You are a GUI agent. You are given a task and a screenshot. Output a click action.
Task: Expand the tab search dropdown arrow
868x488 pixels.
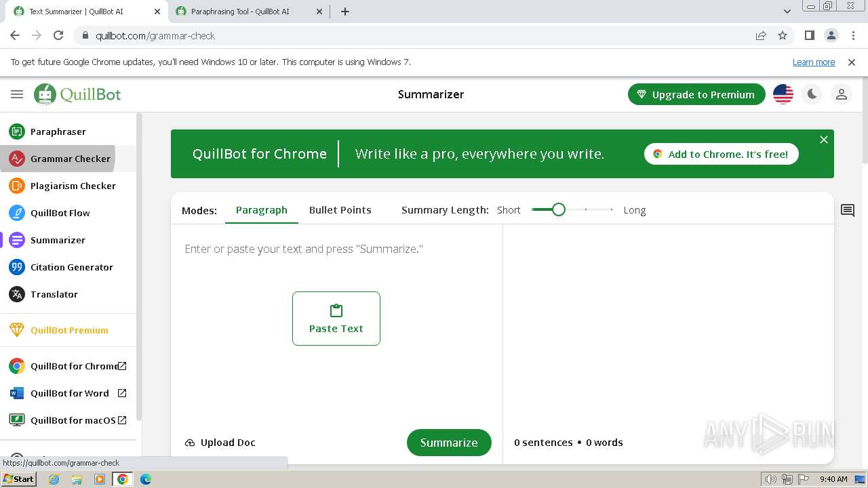tap(787, 12)
